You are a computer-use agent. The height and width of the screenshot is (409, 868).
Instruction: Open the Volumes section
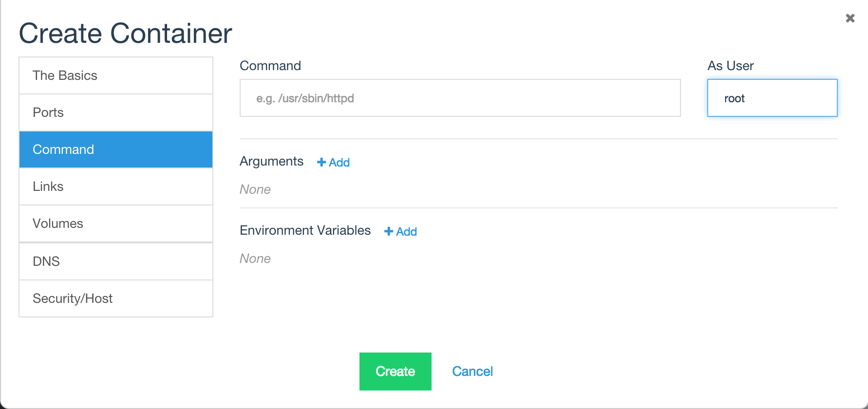point(116,223)
